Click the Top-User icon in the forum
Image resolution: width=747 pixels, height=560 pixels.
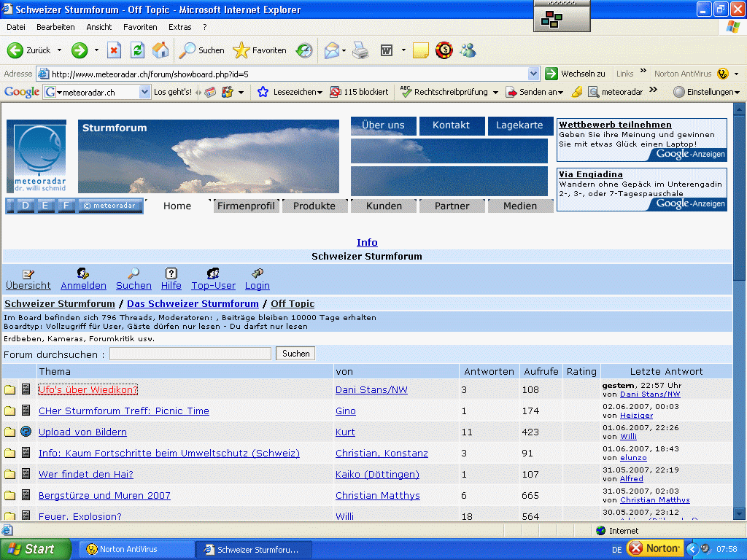tap(213, 274)
